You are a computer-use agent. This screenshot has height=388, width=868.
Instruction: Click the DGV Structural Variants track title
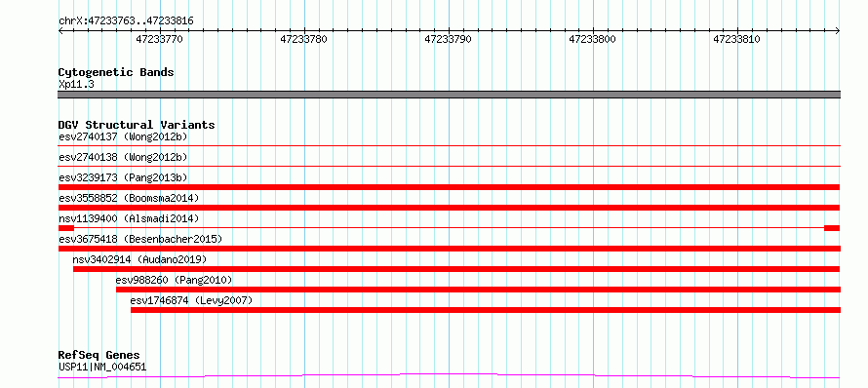(x=137, y=125)
